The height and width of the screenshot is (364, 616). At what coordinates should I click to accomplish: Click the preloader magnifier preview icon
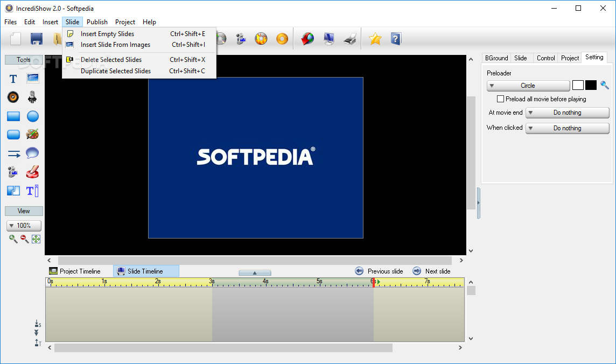click(605, 85)
